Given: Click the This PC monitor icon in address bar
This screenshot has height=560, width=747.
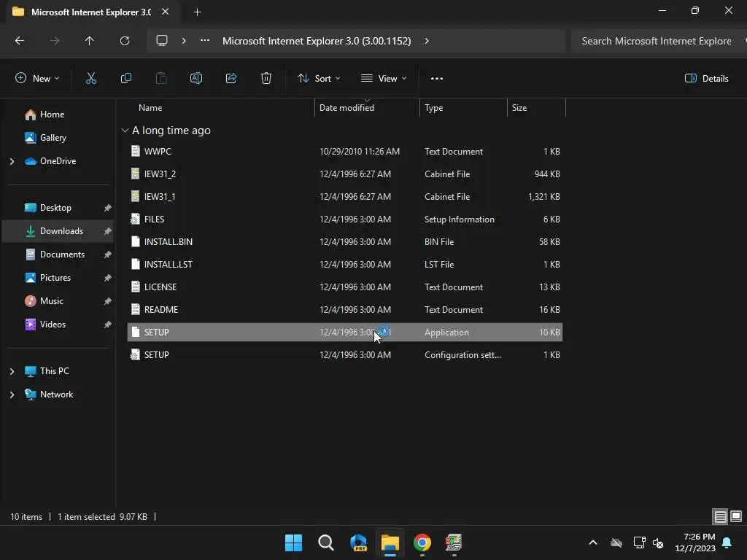Looking at the screenshot, I should pos(162,41).
